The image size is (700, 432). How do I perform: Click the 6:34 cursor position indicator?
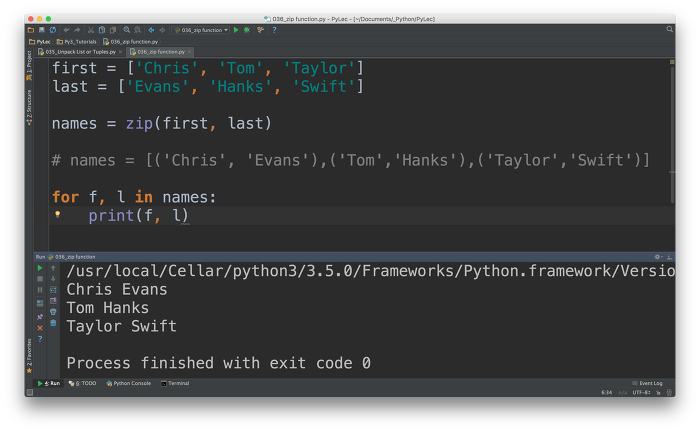click(x=607, y=392)
